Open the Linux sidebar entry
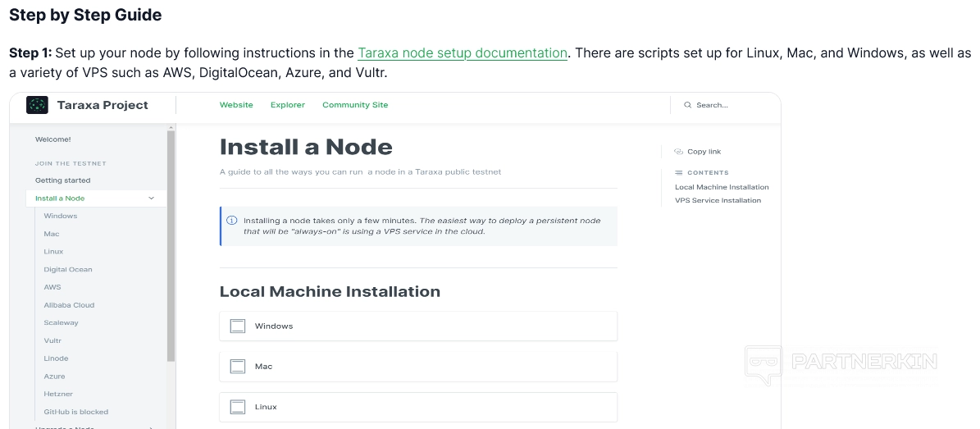Image resolution: width=980 pixels, height=429 pixels. click(x=53, y=251)
